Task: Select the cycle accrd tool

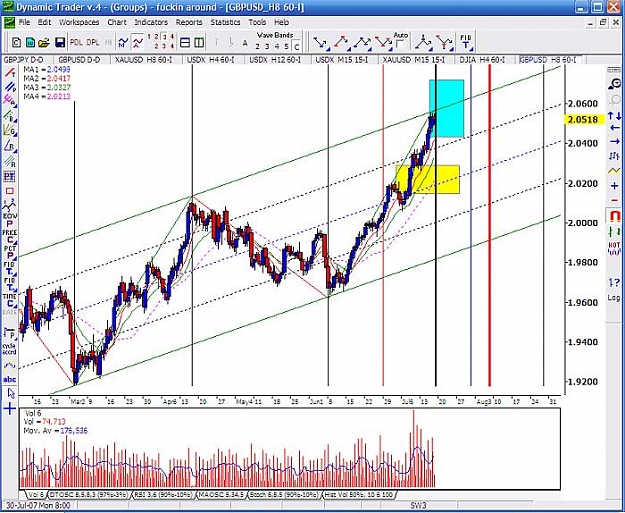Action: tap(10, 349)
